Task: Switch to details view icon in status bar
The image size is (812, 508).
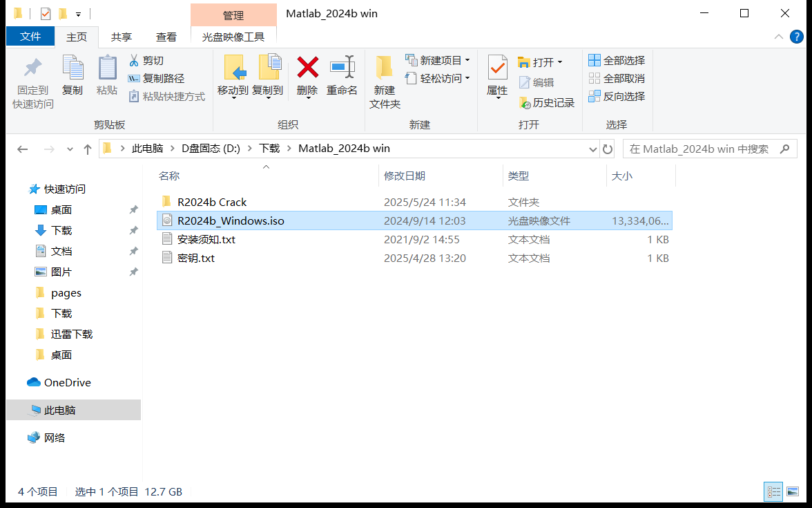Action: click(773, 491)
